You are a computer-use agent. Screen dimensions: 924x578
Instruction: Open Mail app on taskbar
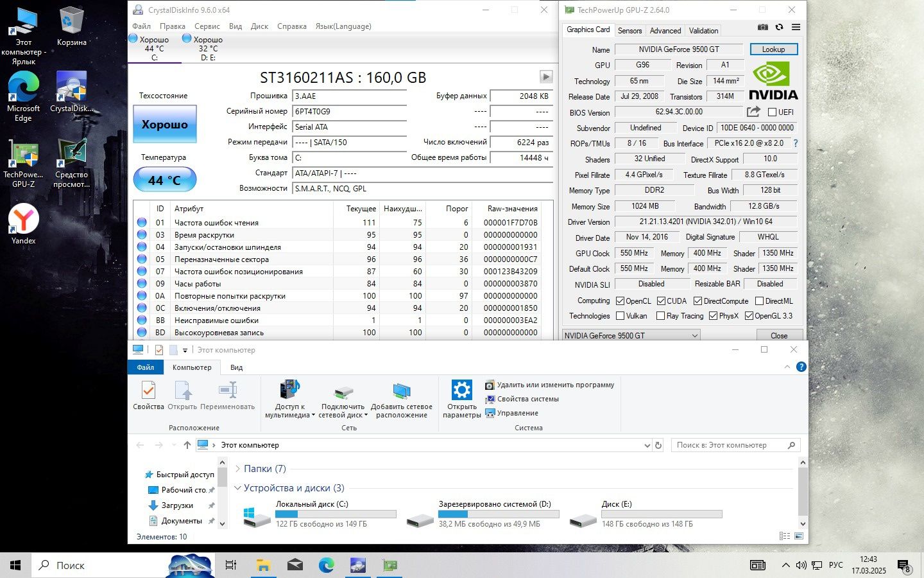point(295,565)
